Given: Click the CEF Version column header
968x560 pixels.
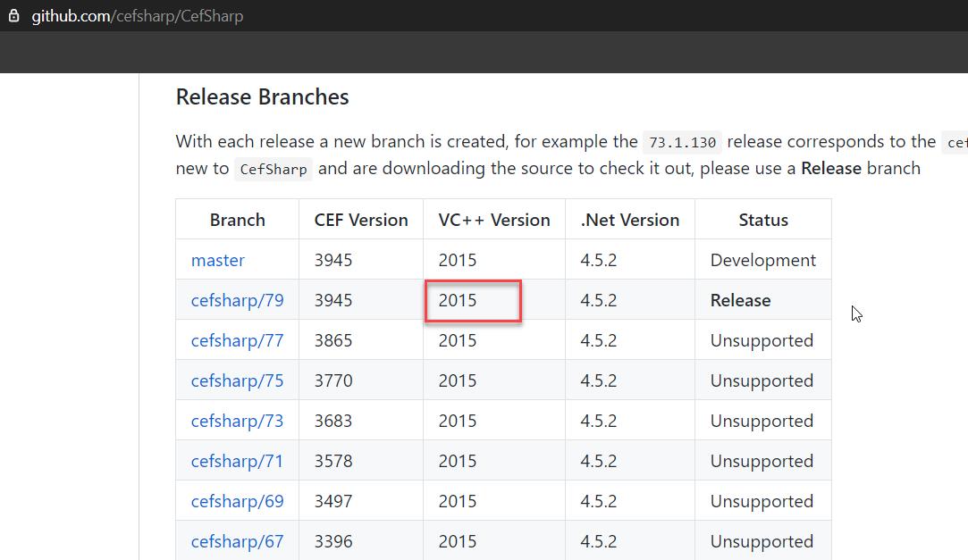Looking at the screenshot, I should tap(360, 219).
